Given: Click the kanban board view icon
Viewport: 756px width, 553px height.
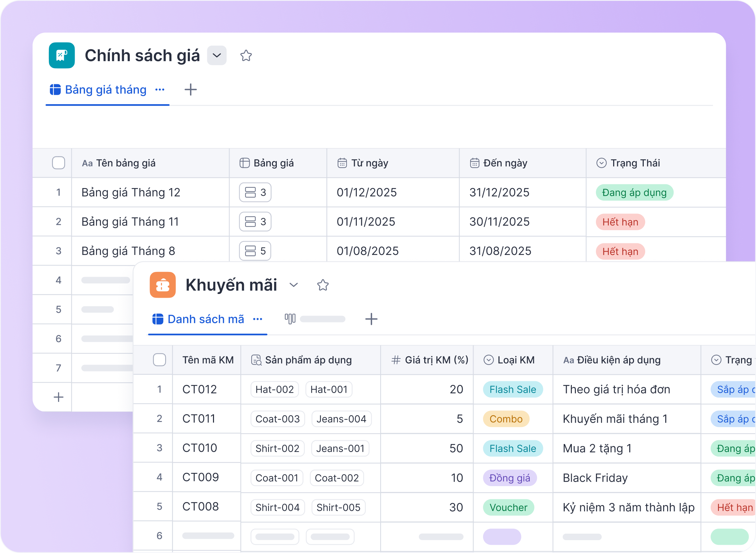Looking at the screenshot, I should coord(290,319).
